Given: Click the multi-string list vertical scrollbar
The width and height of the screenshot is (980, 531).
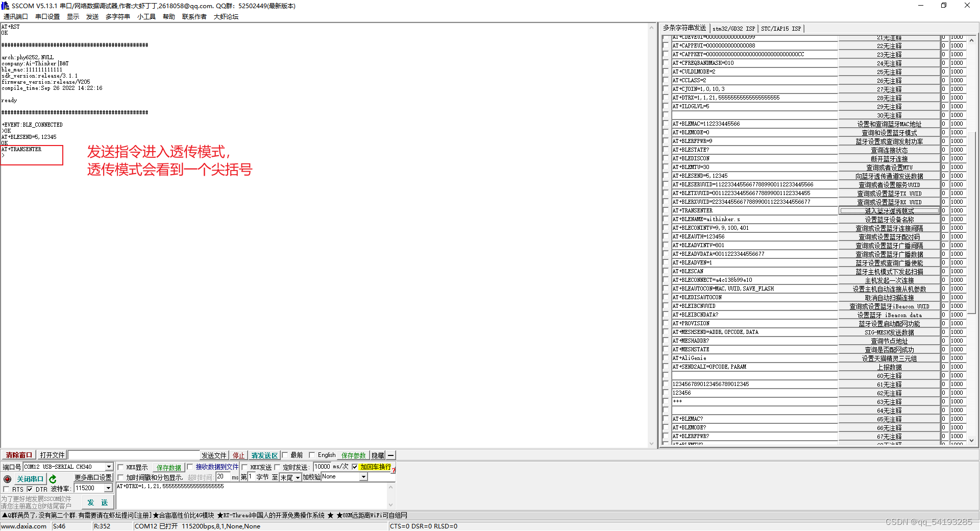Looking at the screenshot, I should pyautogui.click(x=971, y=239).
